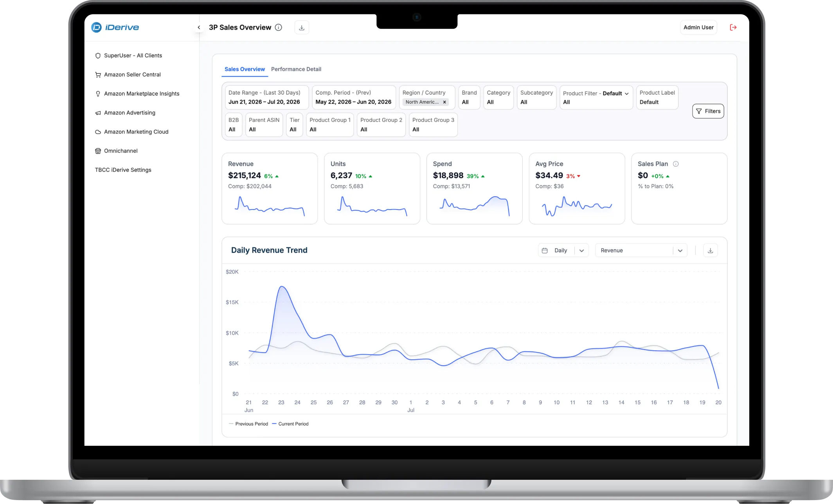833x504 pixels.
Task: Open TBCC iDerive Settings
Action: [123, 170]
